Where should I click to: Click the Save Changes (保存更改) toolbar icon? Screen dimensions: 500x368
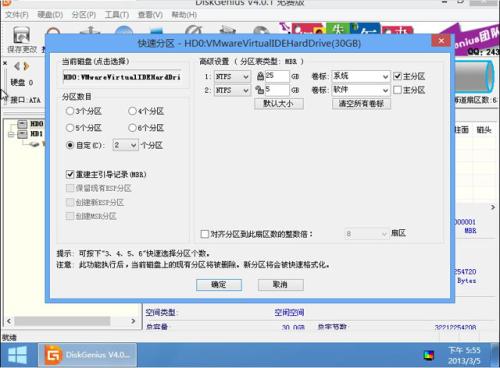click(22, 39)
